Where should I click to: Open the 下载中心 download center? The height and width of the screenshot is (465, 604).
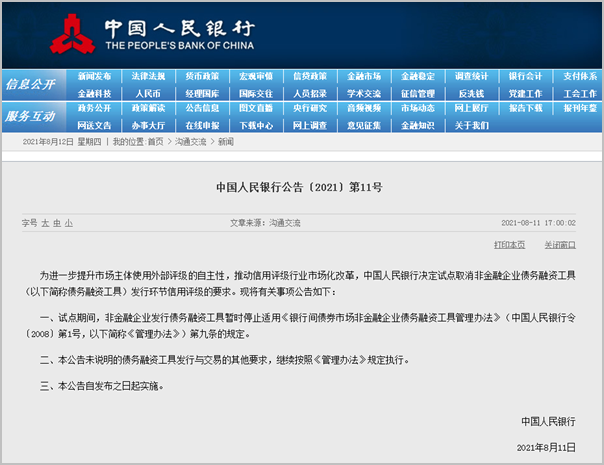coord(256,125)
